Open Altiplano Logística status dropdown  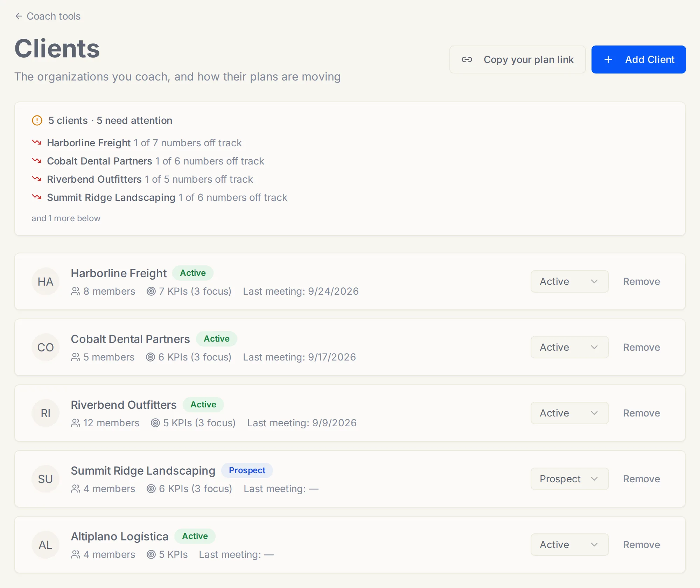tap(569, 545)
